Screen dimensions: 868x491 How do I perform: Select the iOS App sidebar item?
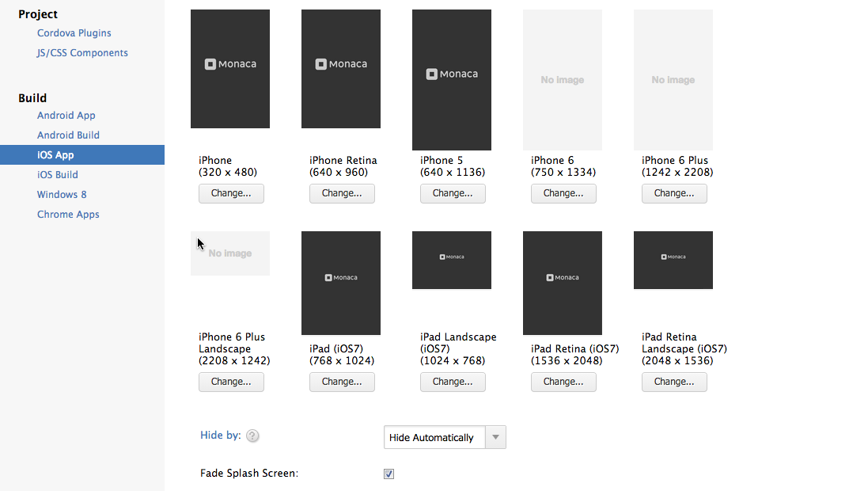[55, 155]
